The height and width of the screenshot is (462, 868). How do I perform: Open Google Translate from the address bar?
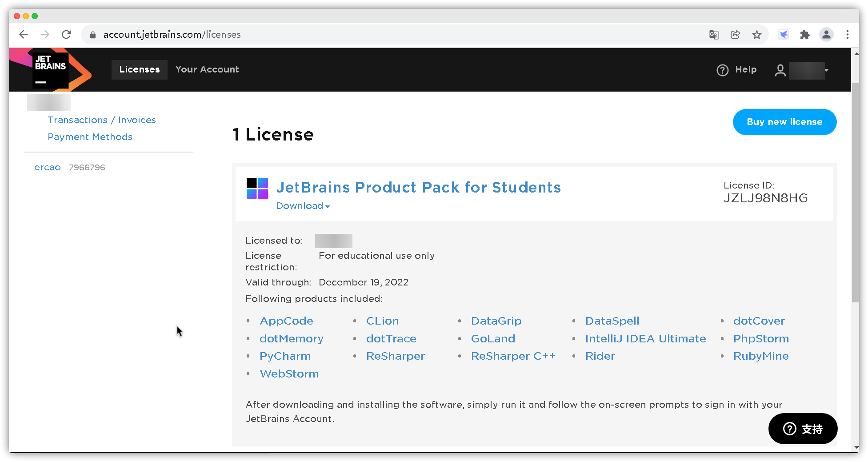714,34
